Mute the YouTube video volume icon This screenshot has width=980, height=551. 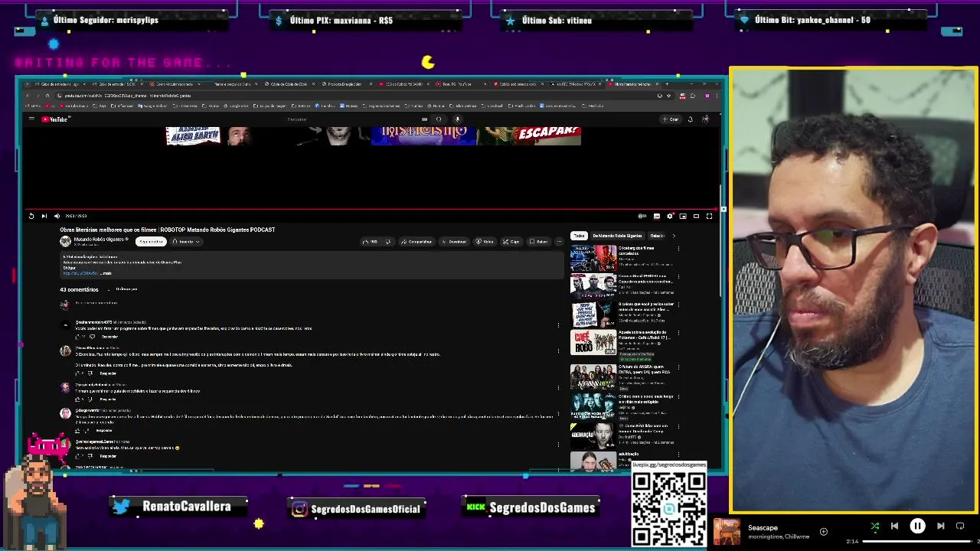pyautogui.click(x=57, y=217)
